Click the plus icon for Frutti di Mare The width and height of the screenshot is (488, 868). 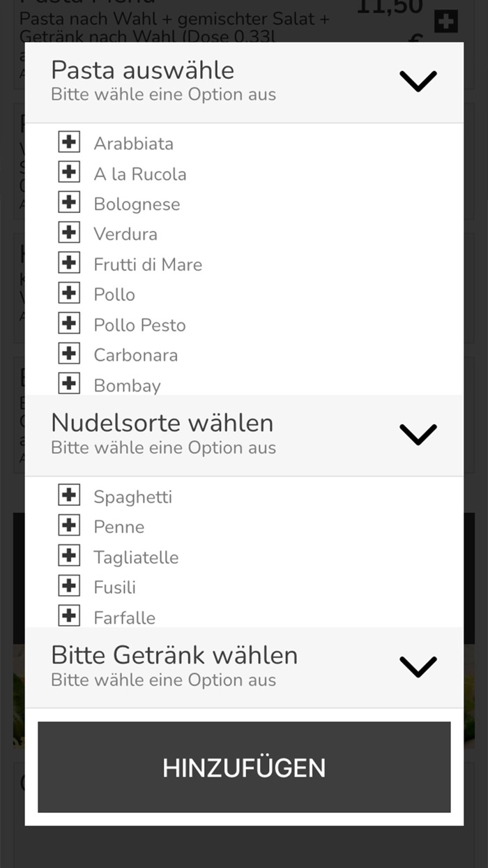click(69, 262)
